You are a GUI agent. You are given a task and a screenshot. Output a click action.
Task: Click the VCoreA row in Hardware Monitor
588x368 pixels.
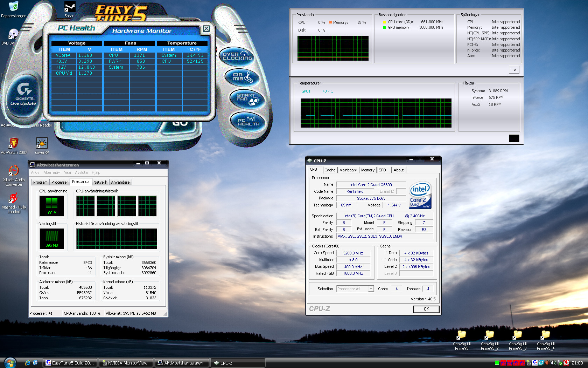pos(77,55)
